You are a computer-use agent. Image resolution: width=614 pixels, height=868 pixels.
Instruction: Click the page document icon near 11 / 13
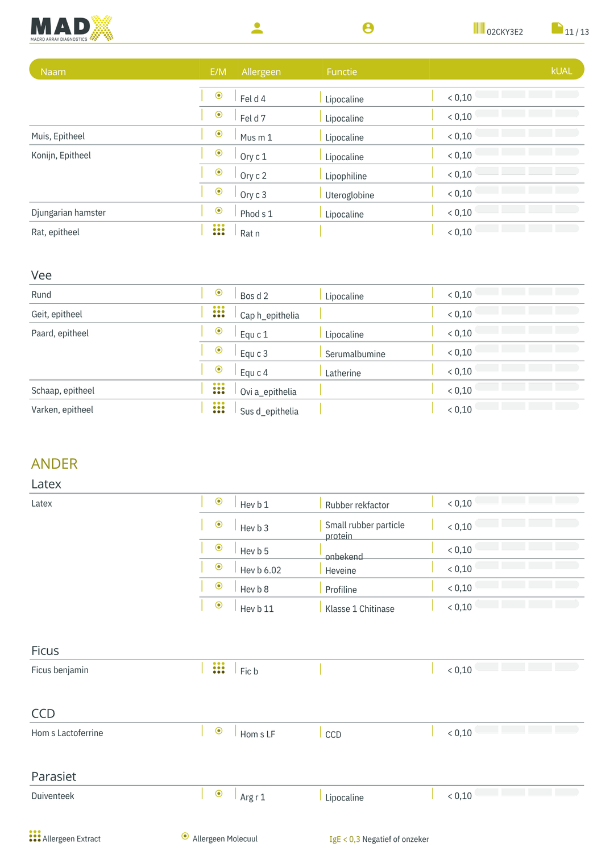pyautogui.click(x=557, y=28)
